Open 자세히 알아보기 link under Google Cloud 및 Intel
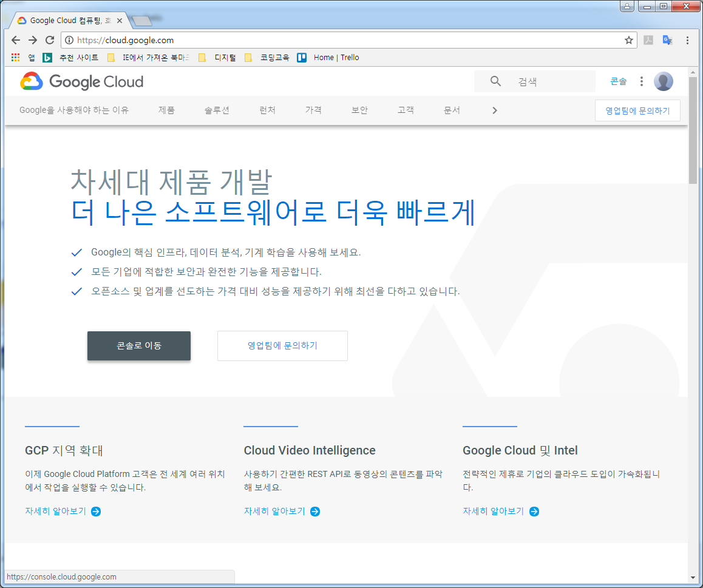 coord(493,512)
